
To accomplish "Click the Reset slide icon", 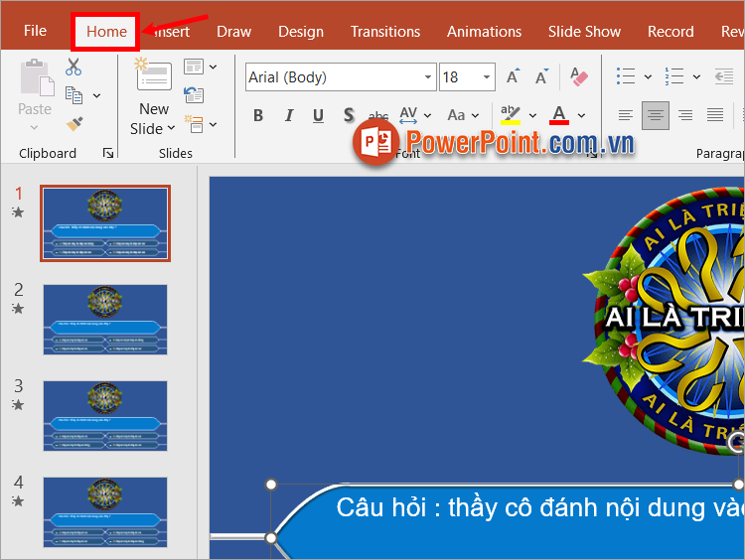I will click(x=194, y=95).
